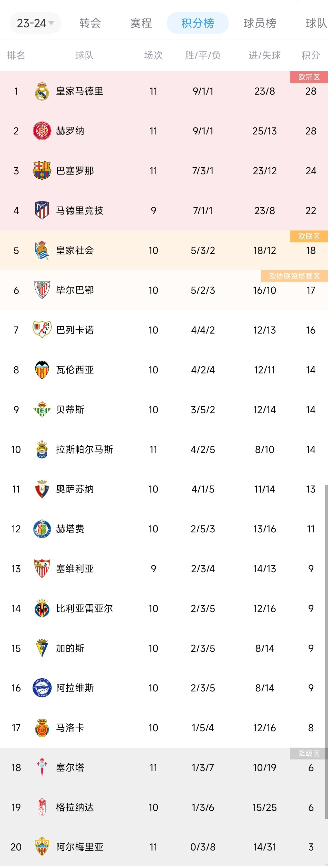Open the 球员榜 tab
The height and width of the screenshot is (868, 328).
[260, 23]
